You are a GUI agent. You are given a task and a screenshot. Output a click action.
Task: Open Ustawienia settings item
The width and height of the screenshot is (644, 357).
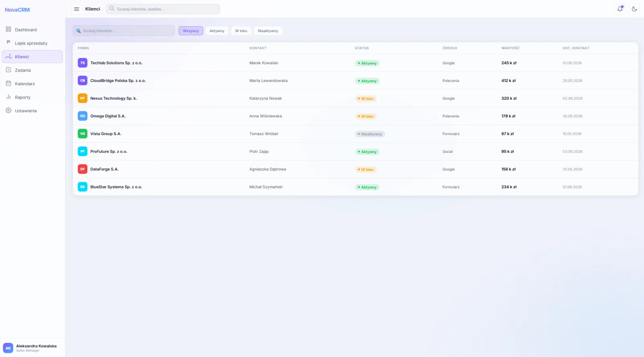tap(32, 111)
